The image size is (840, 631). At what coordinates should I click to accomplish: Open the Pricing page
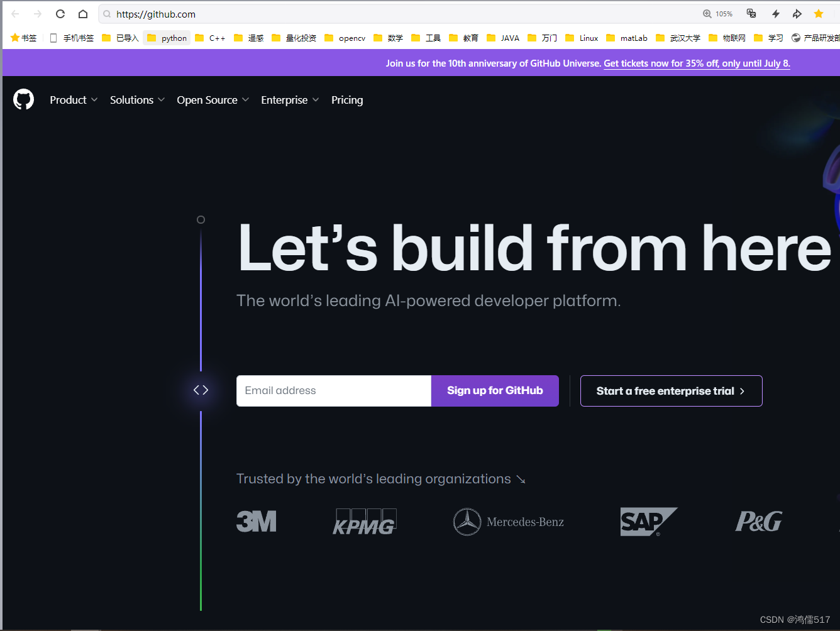click(x=347, y=100)
